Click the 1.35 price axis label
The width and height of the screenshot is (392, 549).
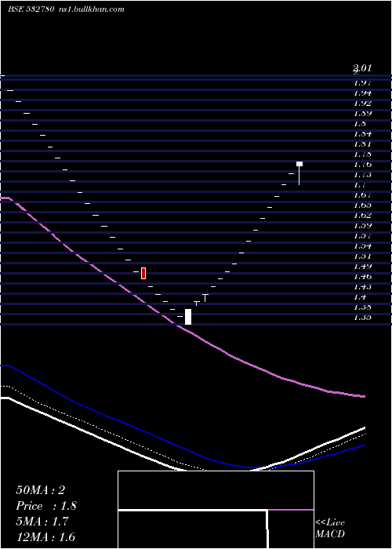(x=362, y=317)
